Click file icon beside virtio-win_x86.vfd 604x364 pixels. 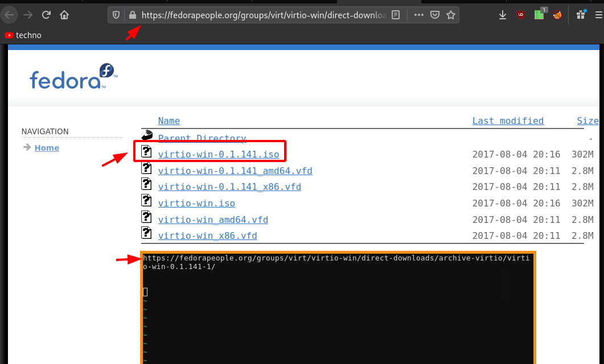tap(146, 233)
